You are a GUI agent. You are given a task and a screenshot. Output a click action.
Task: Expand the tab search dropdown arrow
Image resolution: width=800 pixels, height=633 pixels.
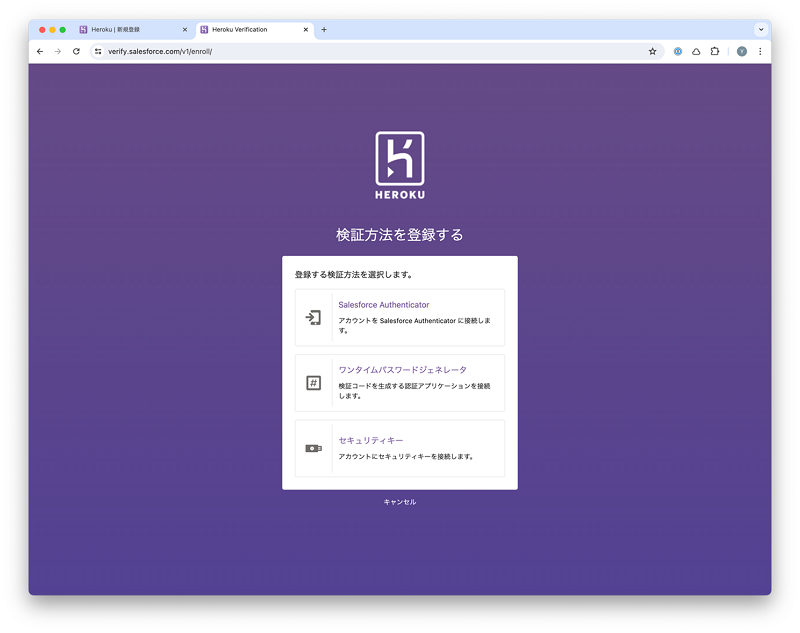(761, 30)
